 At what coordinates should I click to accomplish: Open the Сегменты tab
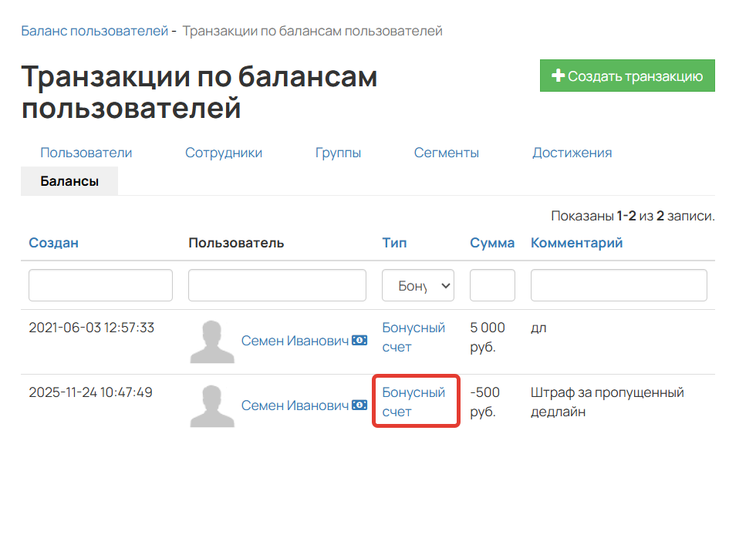coord(446,153)
